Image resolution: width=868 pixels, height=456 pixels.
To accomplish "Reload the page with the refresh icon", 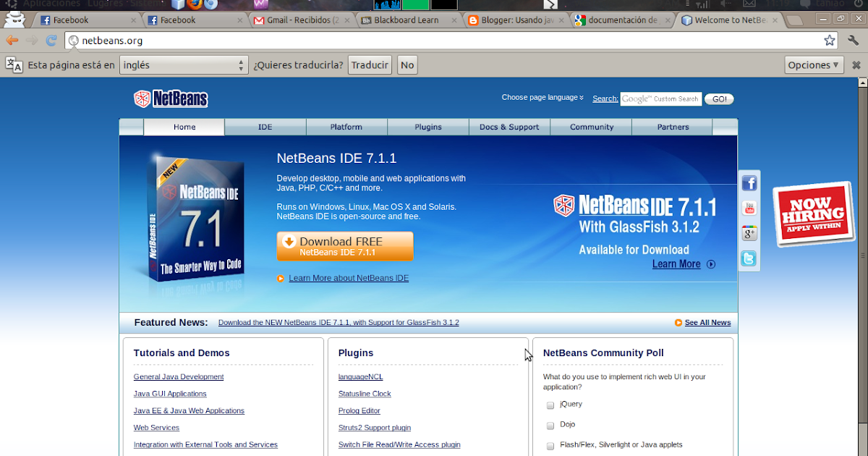I will tap(51, 41).
